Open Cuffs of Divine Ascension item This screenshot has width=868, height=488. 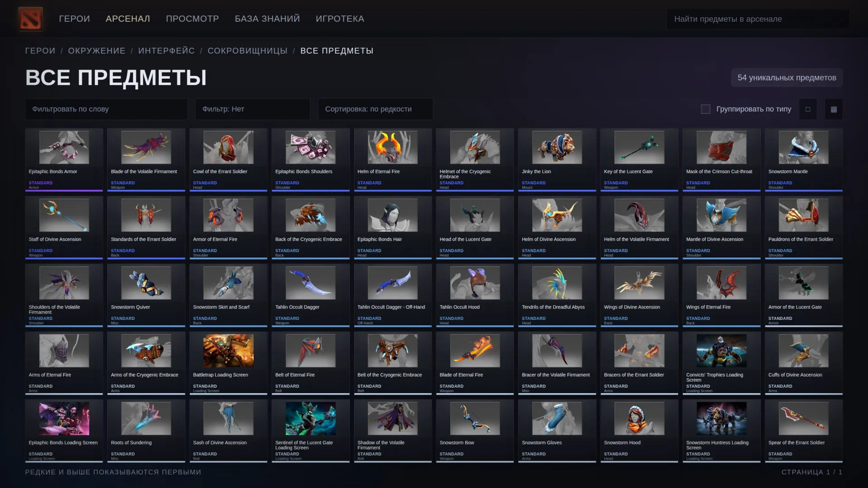click(804, 363)
